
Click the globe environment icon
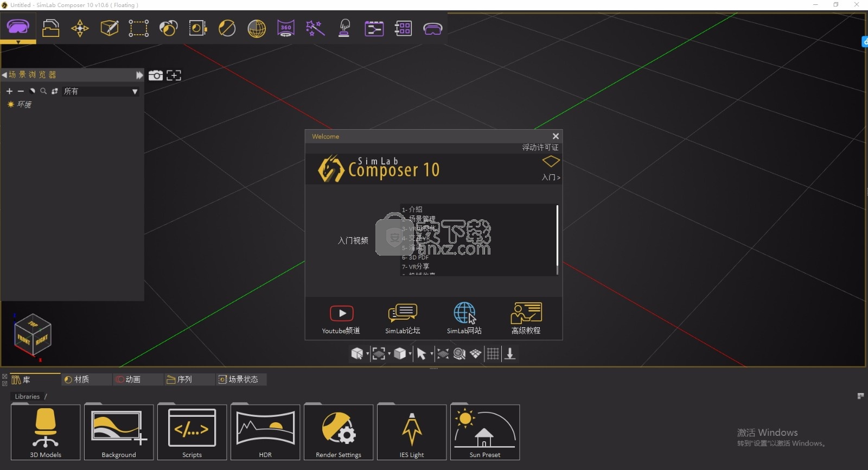[257, 28]
